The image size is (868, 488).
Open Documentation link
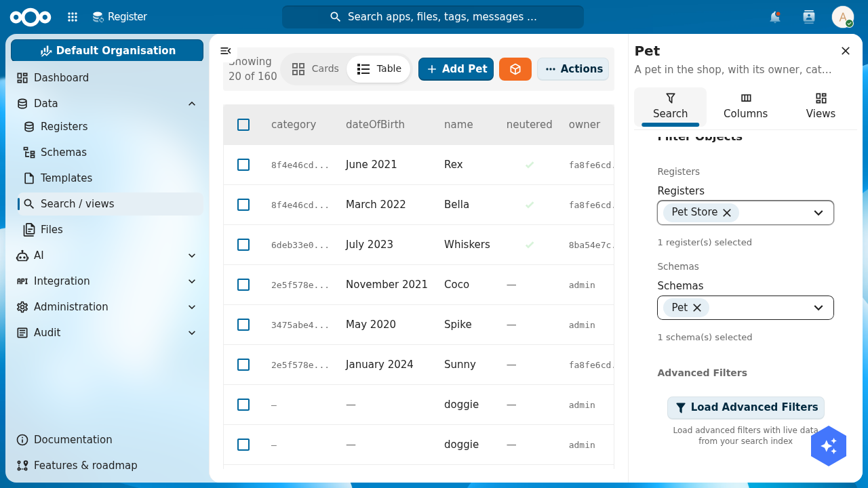point(108,440)
